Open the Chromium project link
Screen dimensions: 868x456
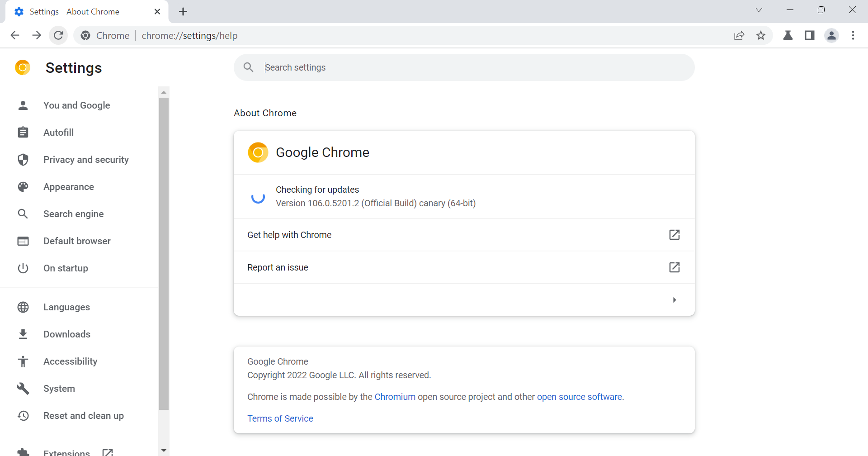click(395, 397)
